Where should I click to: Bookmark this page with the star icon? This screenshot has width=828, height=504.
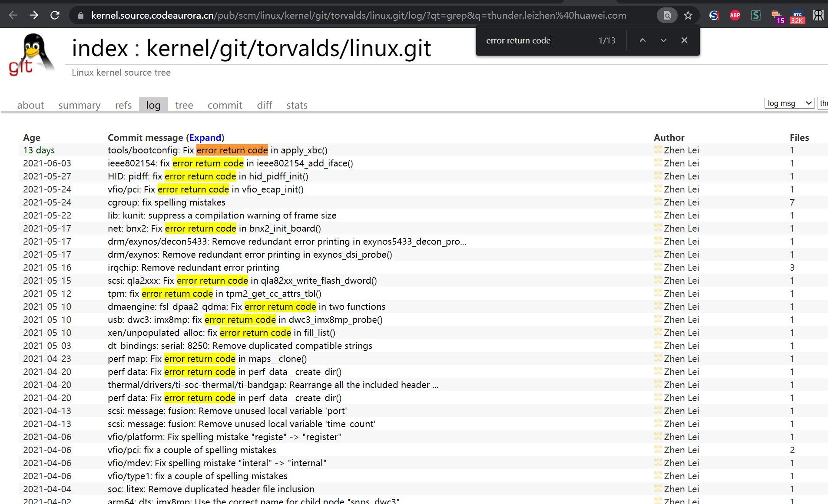[x=688, y=16]
